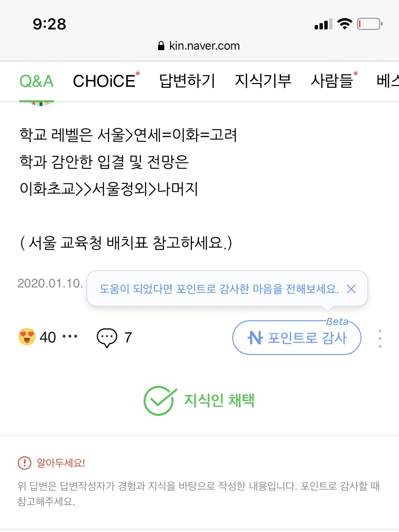The width and height of the screenshot is (399, 532).
Task: Close the point thanks tooltip with X
Action: 351,289
